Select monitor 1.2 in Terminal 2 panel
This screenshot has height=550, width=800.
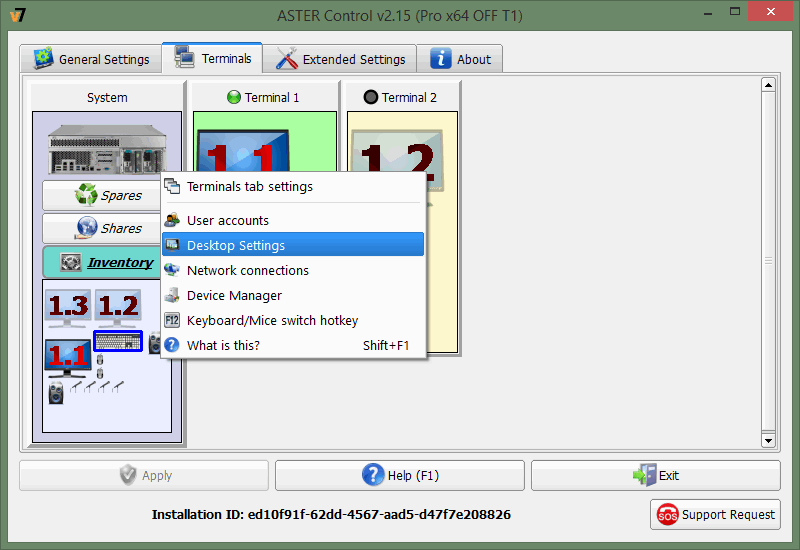click(x=398, y=161)
